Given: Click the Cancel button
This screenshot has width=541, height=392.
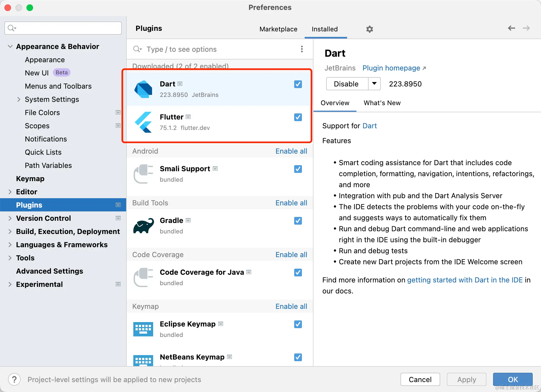Looking at the screenshot, I should pyautogui.click(x=420, y=379).
